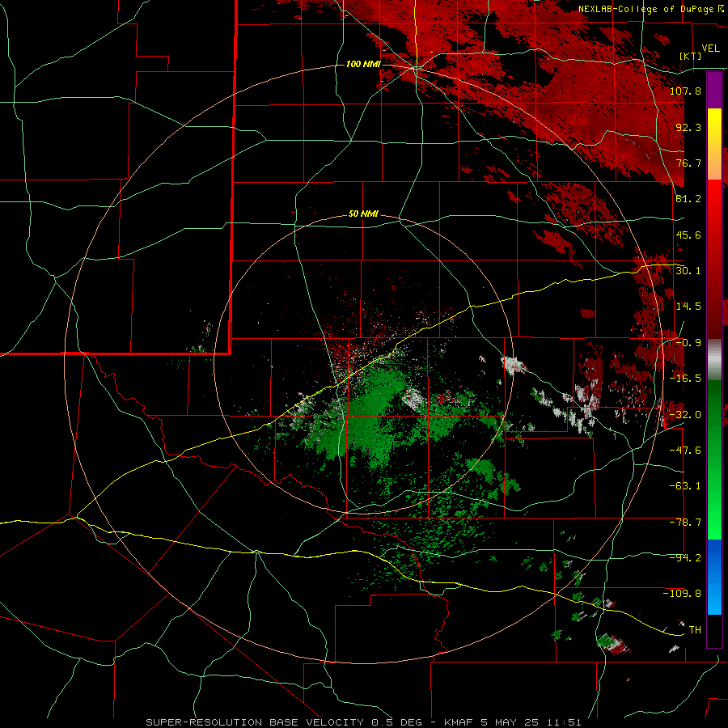Click the -63.1 velocity scale value
This screenshot has height=728, width=728.
click(685, 486)
